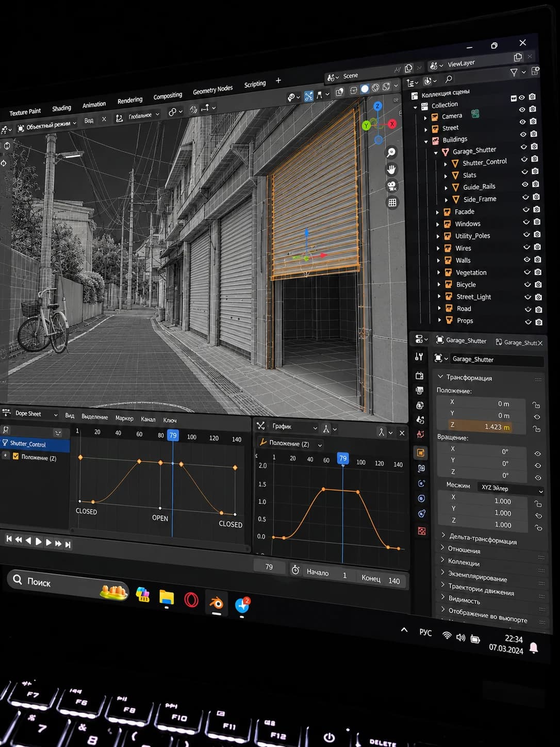Toggle visibility eye for Facade collection
Viewport: 560px width, 747px height.
coord(526,209)
